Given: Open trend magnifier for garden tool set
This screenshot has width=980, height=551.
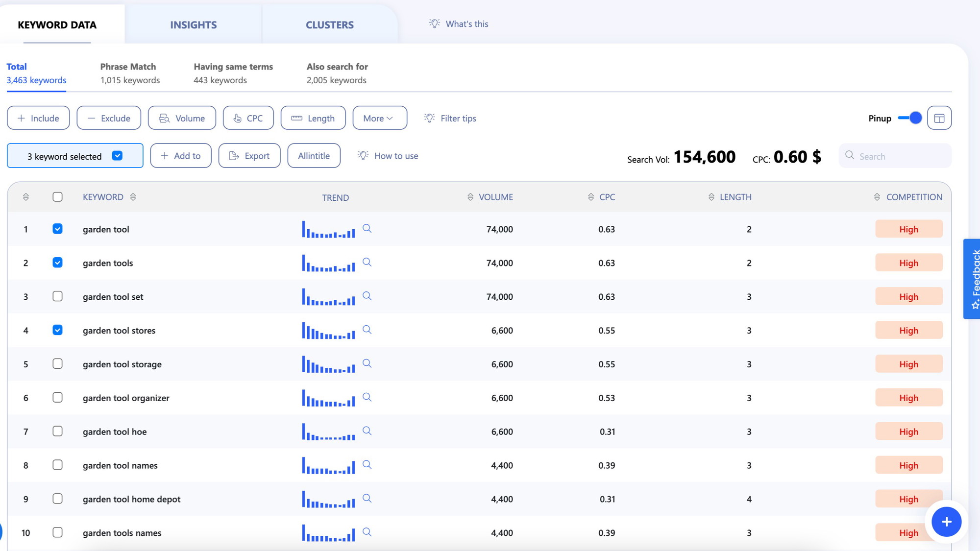Looking at the screenshot, I should pyautogui.click(x=367, y=296).
